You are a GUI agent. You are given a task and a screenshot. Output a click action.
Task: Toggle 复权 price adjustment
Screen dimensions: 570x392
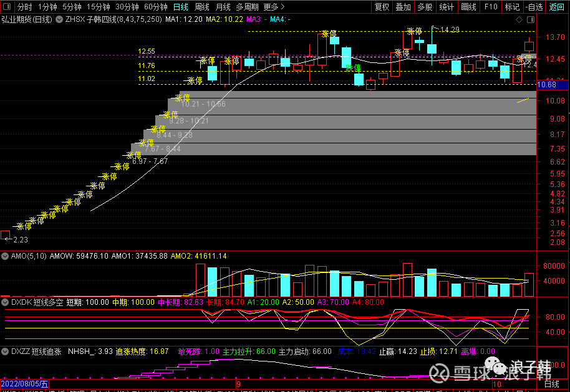pyautogui.click(x=382, y=7)
